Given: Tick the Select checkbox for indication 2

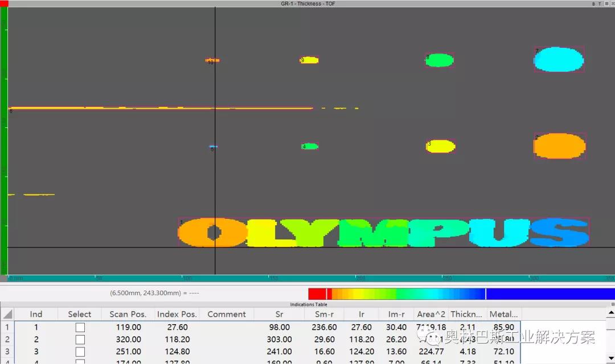Looking at the screenshot, I should pos(80,340).
